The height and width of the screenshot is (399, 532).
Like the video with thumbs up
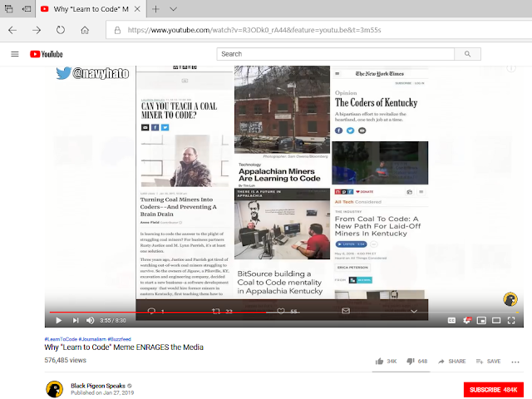[386, 362]
